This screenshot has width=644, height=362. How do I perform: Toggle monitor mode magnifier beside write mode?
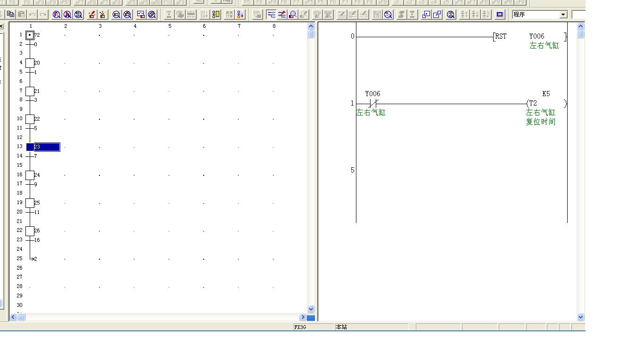(x=293, y=15)
